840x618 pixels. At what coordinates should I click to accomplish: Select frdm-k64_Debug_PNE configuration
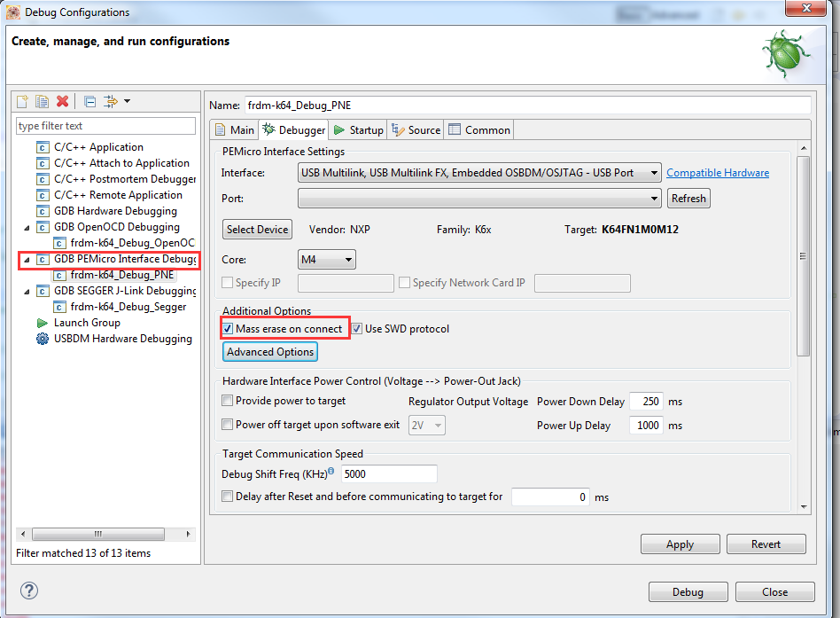point(121,275)
